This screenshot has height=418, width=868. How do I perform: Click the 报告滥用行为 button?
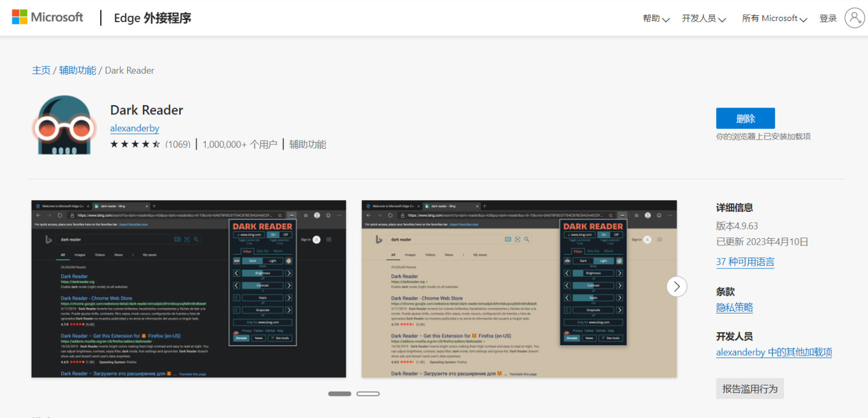click(750, 389)
